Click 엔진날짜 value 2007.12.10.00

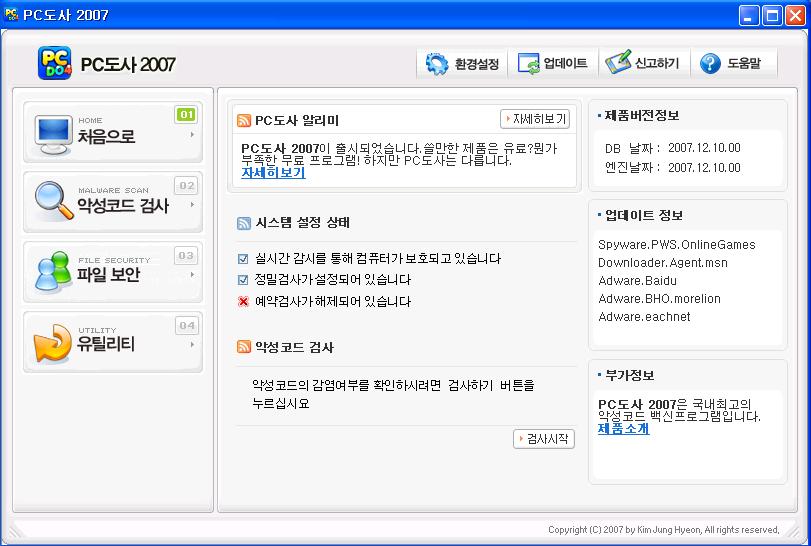tap(704, 168)
